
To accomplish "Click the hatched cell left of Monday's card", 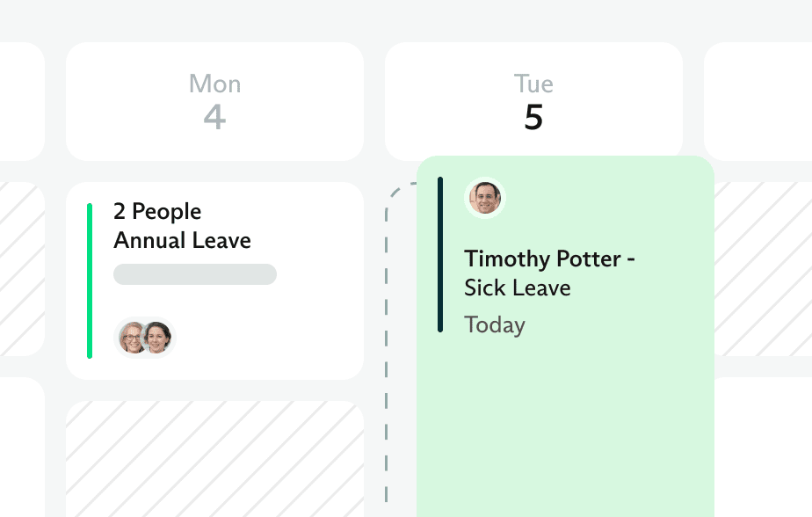I will [x=21, y=268].
